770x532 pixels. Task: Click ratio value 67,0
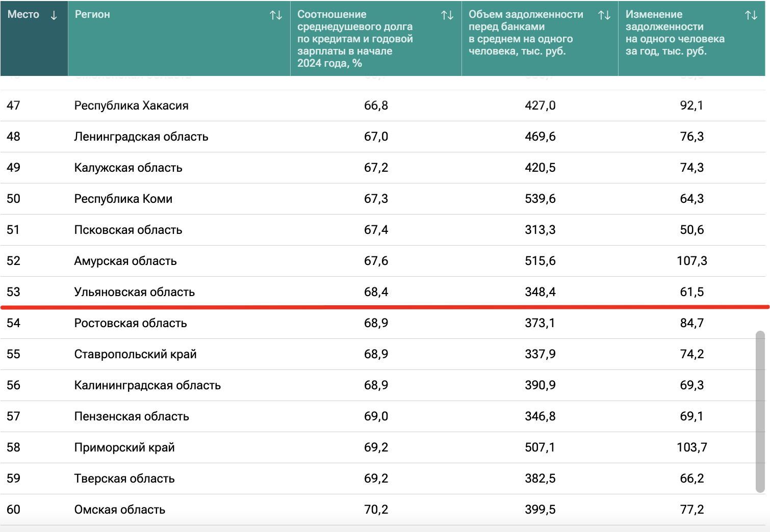coord(376,137)
